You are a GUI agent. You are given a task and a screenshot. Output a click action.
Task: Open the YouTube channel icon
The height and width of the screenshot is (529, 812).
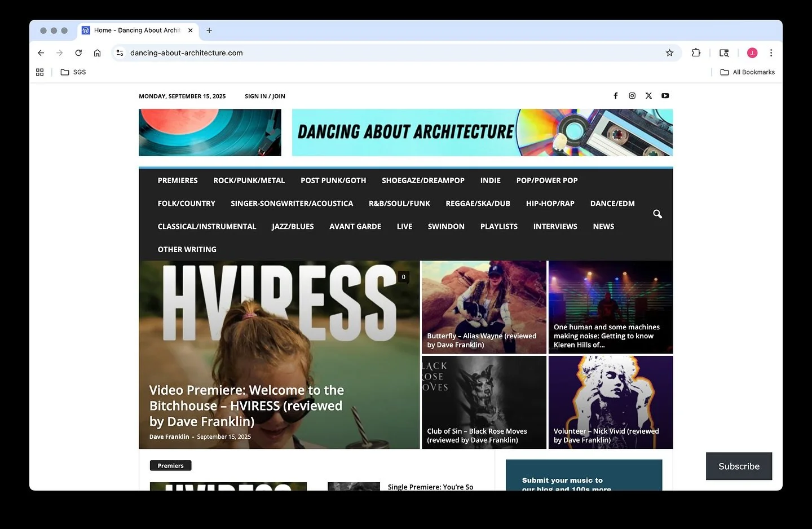tap(665, 95)
